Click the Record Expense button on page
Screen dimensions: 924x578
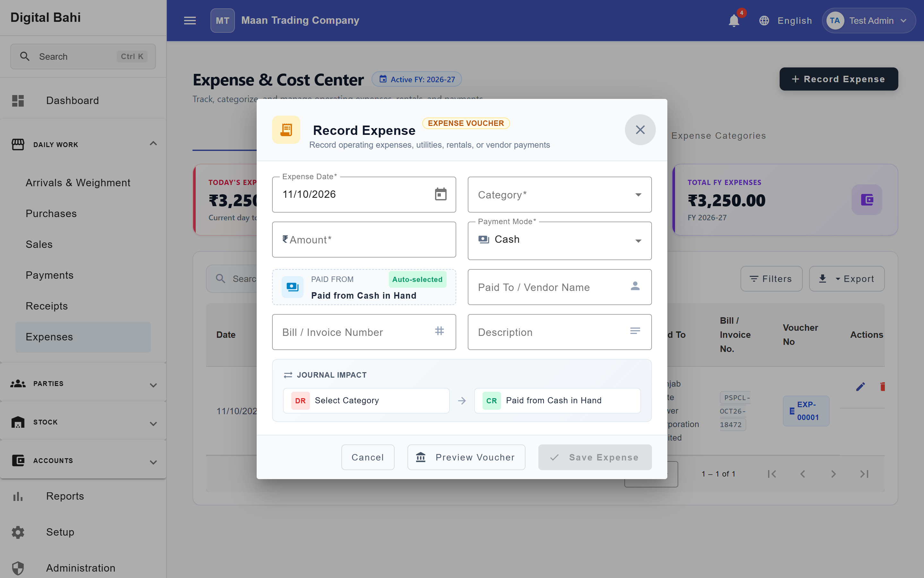[x=838, y=79]
